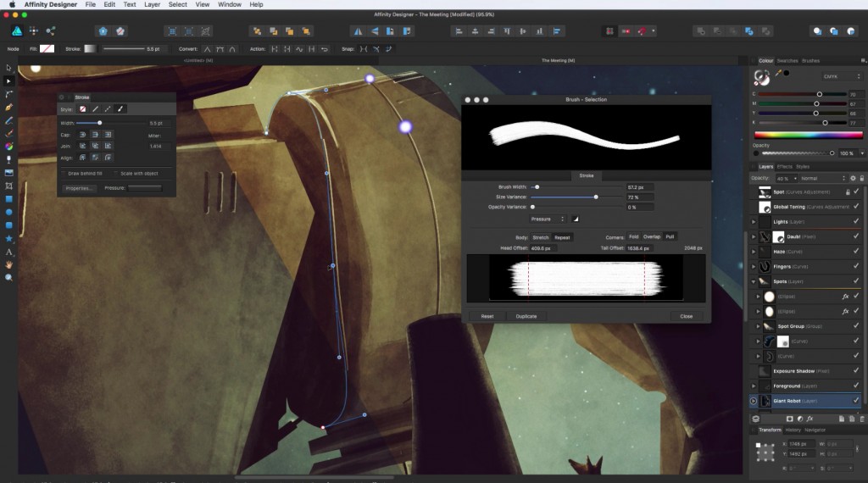Select the Place Image tool

pos(8,173)
